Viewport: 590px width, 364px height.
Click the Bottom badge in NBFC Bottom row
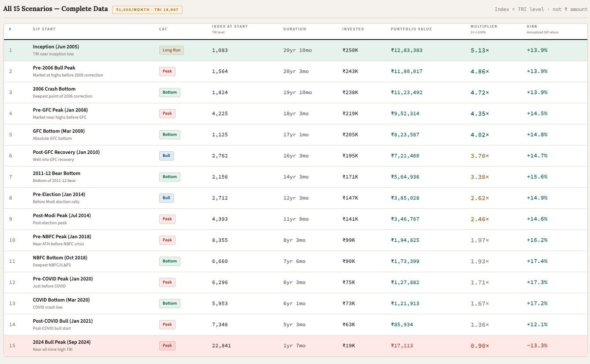point(170,261)
